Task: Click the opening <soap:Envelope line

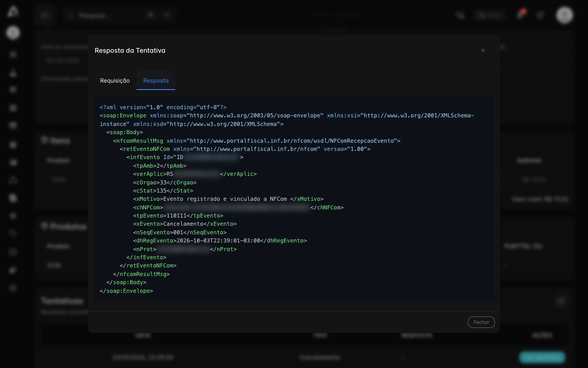Action: point(287,119)
